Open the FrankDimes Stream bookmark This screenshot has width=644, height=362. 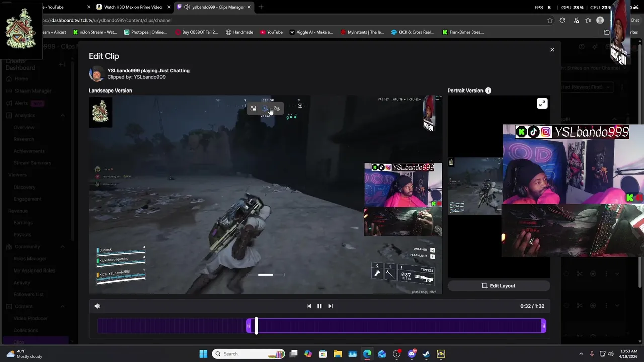[x=463, y=32]
